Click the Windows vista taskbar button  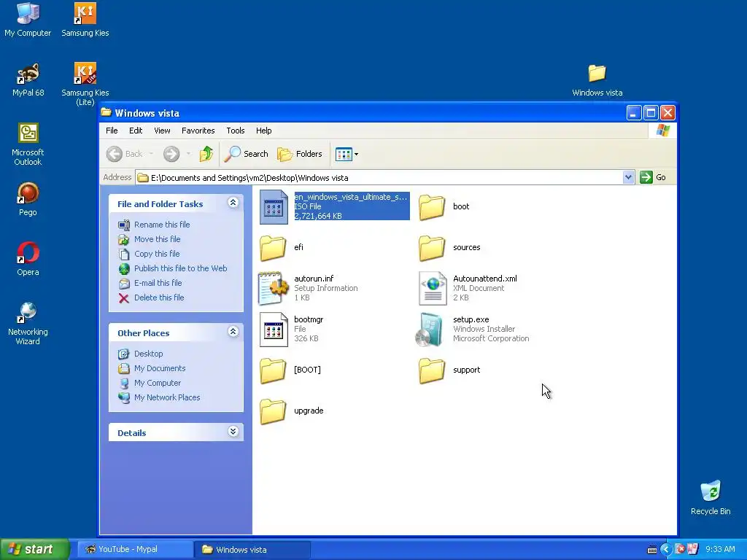click(252, 550)
